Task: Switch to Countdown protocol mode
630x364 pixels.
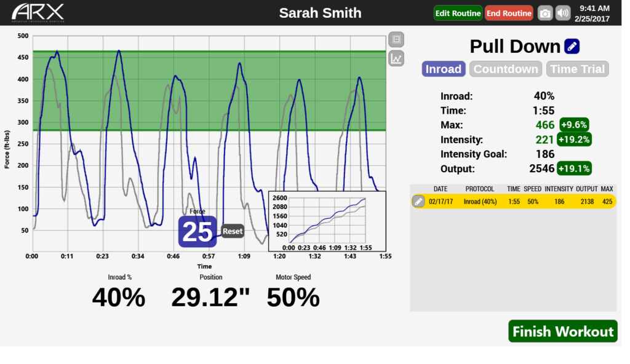Action: click(x=506, y=69)
